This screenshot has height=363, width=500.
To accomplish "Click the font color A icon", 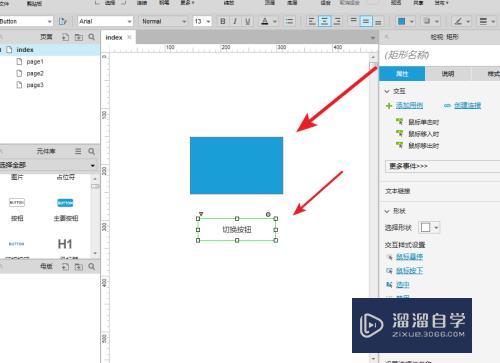I will (265, 21).
